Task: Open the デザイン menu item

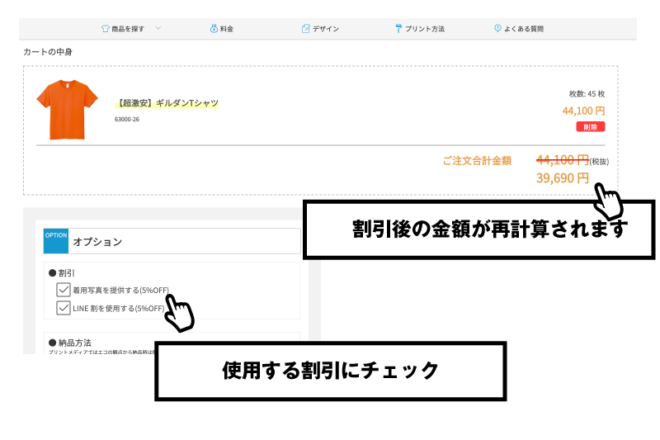Action: 325,29
